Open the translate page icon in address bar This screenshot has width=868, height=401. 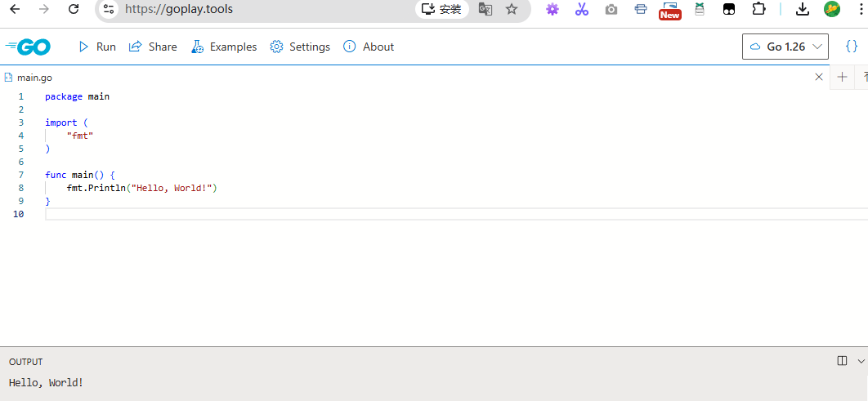point(485,9)
